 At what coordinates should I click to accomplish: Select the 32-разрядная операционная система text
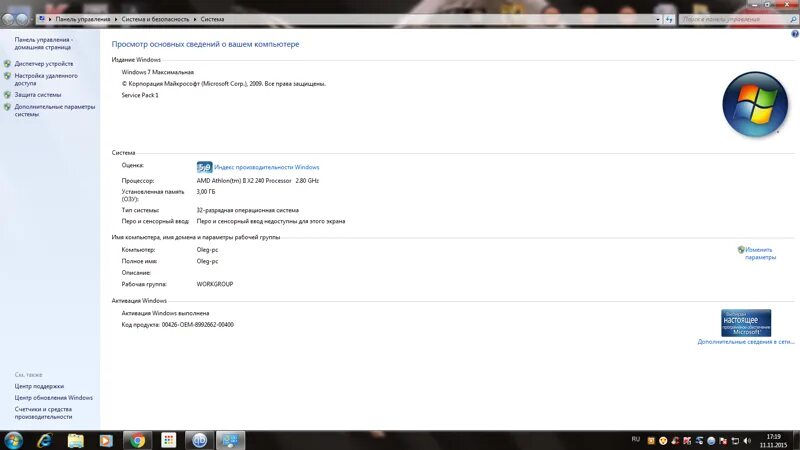247,210
